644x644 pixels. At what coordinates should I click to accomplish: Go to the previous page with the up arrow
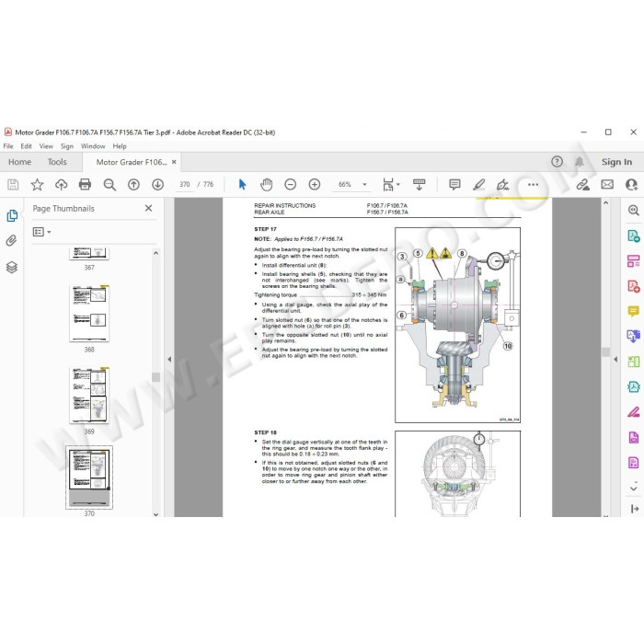(x=133, y=184)
